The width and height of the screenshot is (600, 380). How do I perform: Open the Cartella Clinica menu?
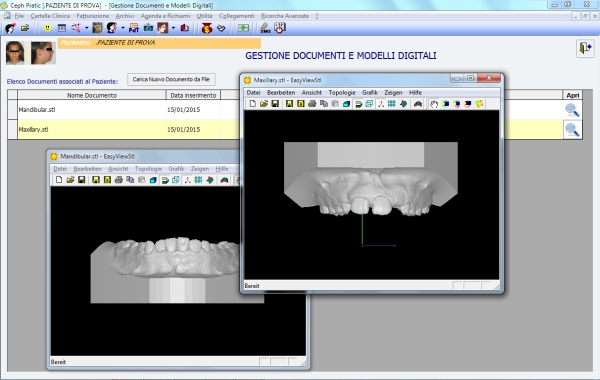click(50, 16)
